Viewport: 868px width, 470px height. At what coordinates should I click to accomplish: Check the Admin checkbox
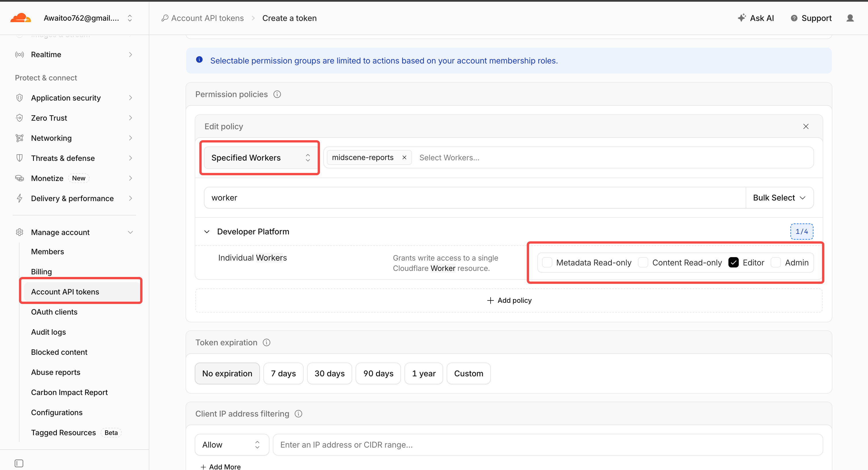tap(776, 263)
